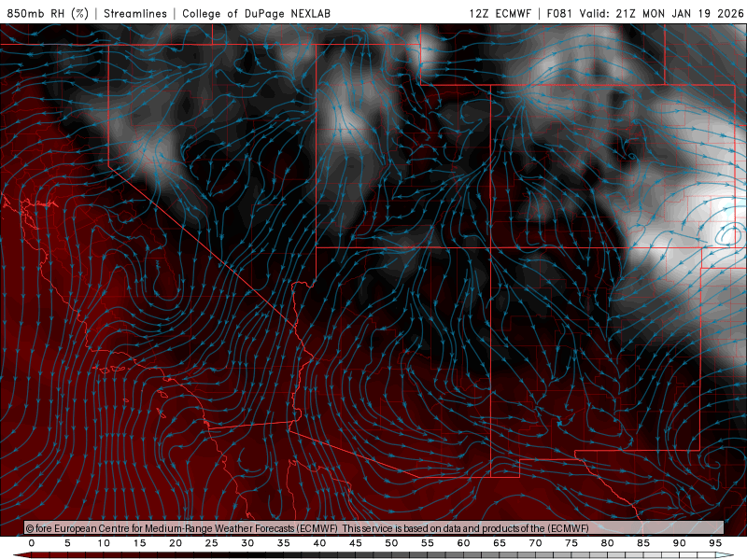The height and width of the screenshot is (560, 747).
Task: Click the '85' value on color scale
Action: click(x=643, y=543)
